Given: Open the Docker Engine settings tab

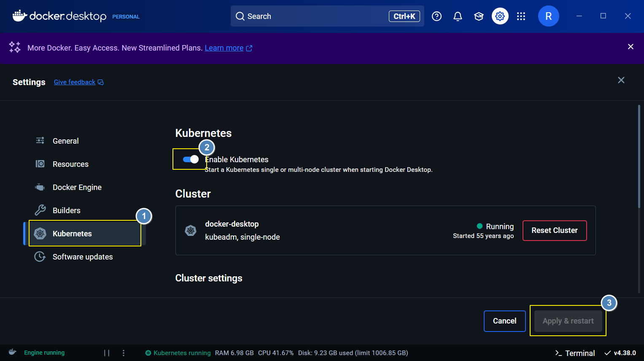Looking at the screenshot, I should click(x=84, y=187).
